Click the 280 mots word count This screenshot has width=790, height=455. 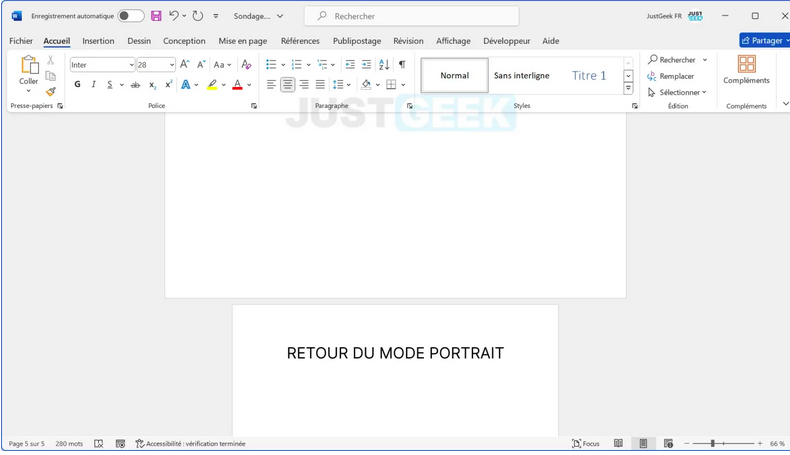point(69,444)
